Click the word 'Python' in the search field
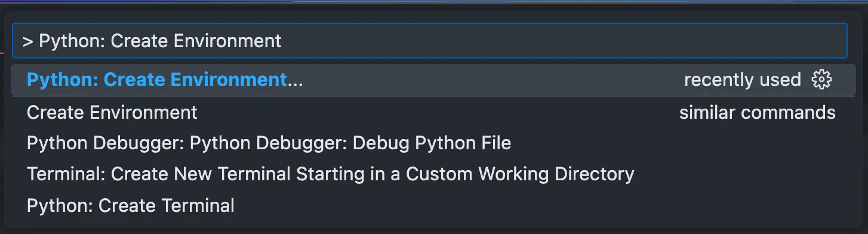The width and height of the screenshot is (868, 234). pyautogui.click(x=70, y=41)
